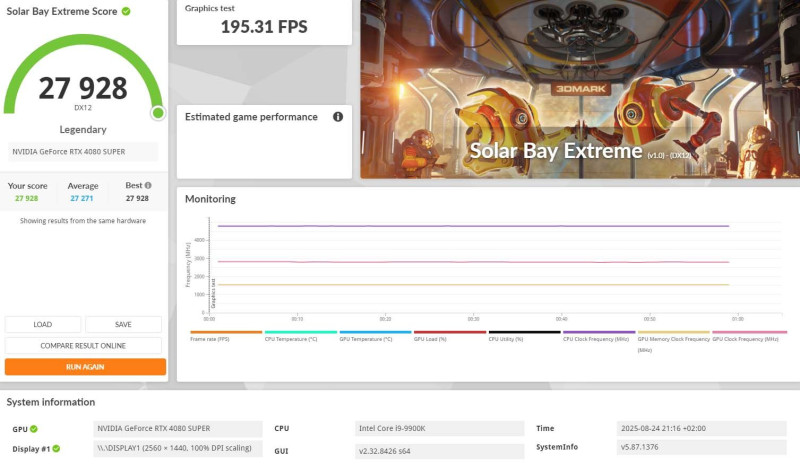The width and height of the screenshot is (800, 466).
Task: Click the Intel Core i9-9900K CPU field
Action: (439, 428)
